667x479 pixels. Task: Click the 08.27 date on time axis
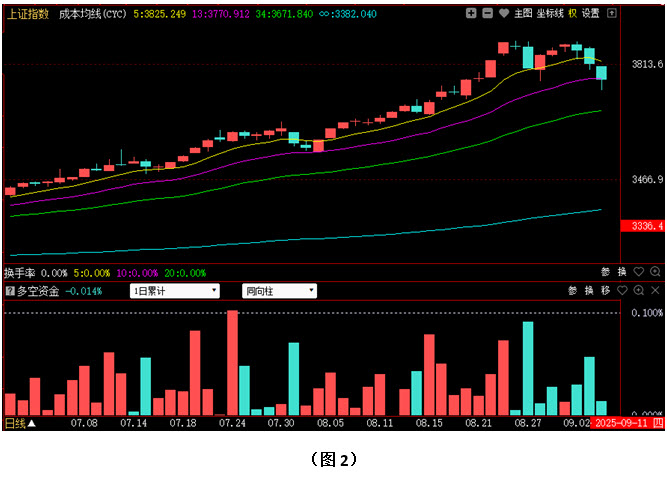tap(527, 423)
